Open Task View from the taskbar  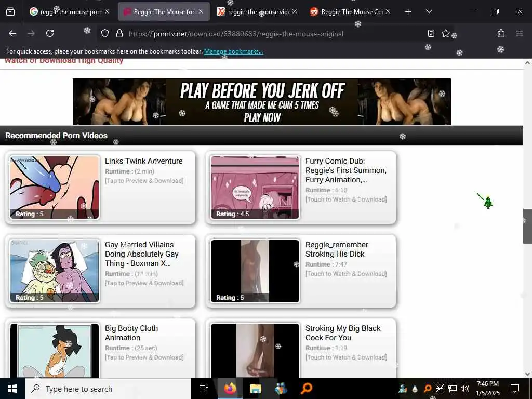click(204, 389)
